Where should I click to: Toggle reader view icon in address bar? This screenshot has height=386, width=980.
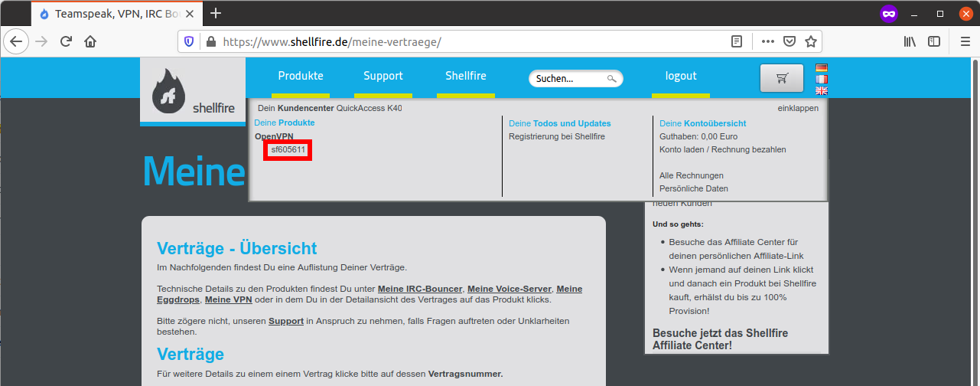point(737,41)
